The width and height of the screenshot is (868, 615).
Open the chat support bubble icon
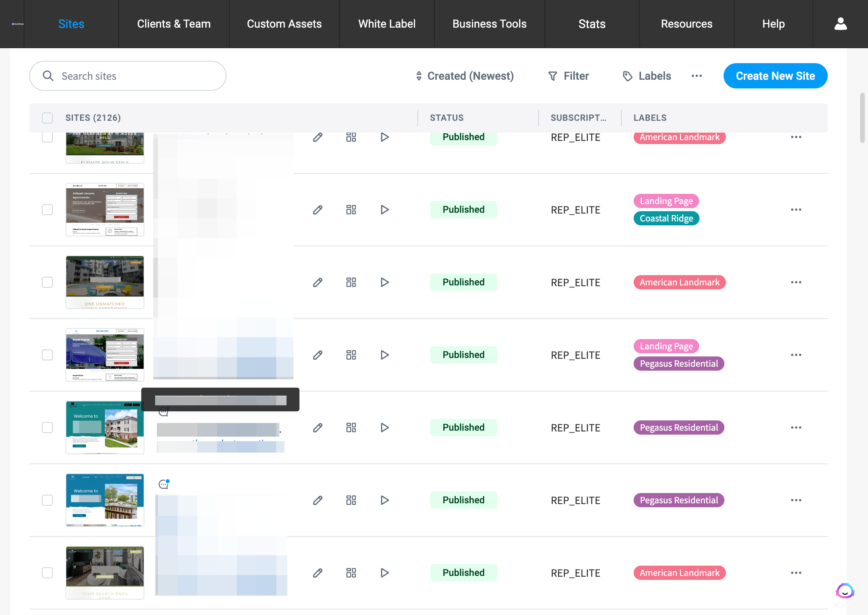pyautogui.click(x=845, y=591)
